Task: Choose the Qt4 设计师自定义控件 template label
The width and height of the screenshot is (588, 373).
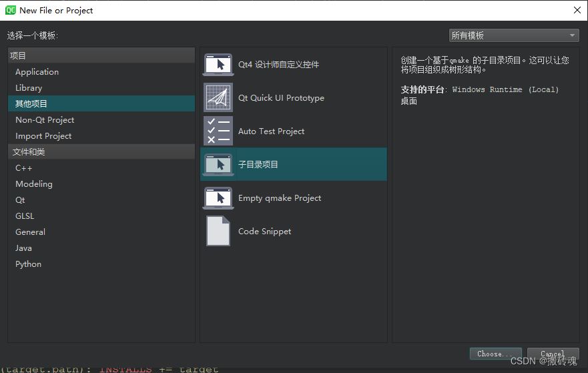Action: click(278, 65)
